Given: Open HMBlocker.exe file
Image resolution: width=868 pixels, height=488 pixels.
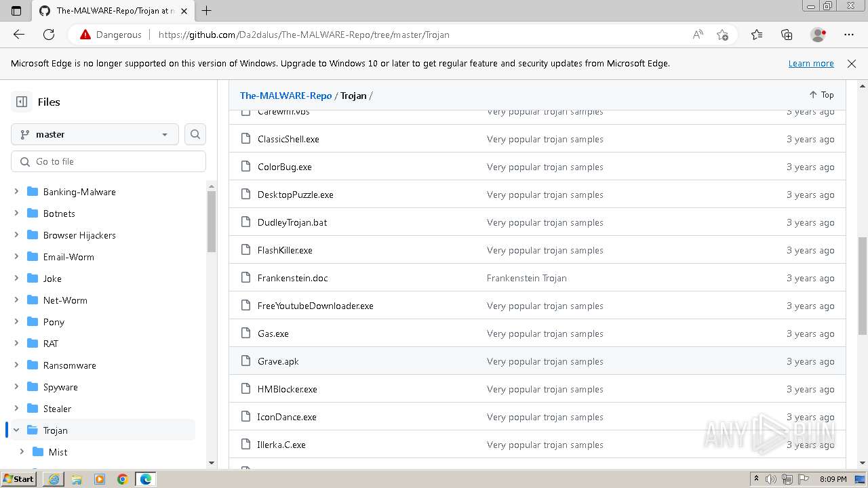Looking at the screenshot, I should pyautogui.click(x=288, y=389).
